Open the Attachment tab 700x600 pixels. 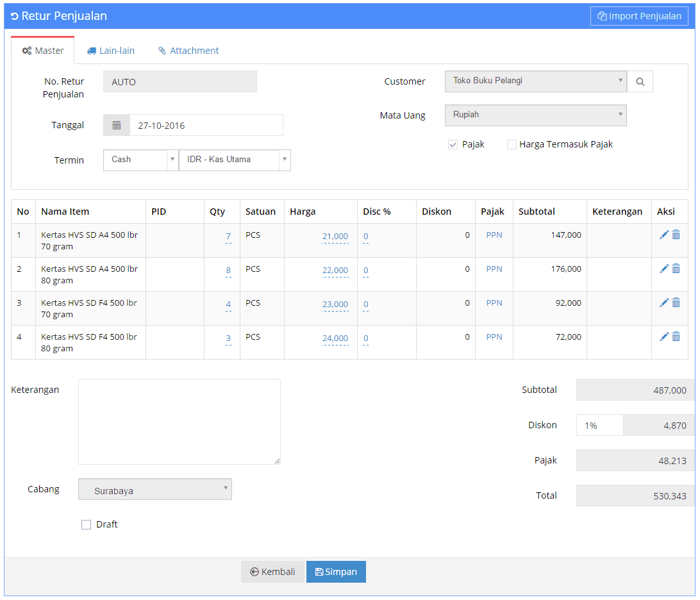188,51
